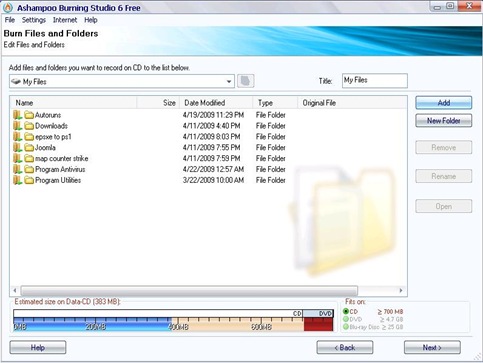
Task: Select the date 4/19/2009 11:29 PM cell
Action: 213,115
